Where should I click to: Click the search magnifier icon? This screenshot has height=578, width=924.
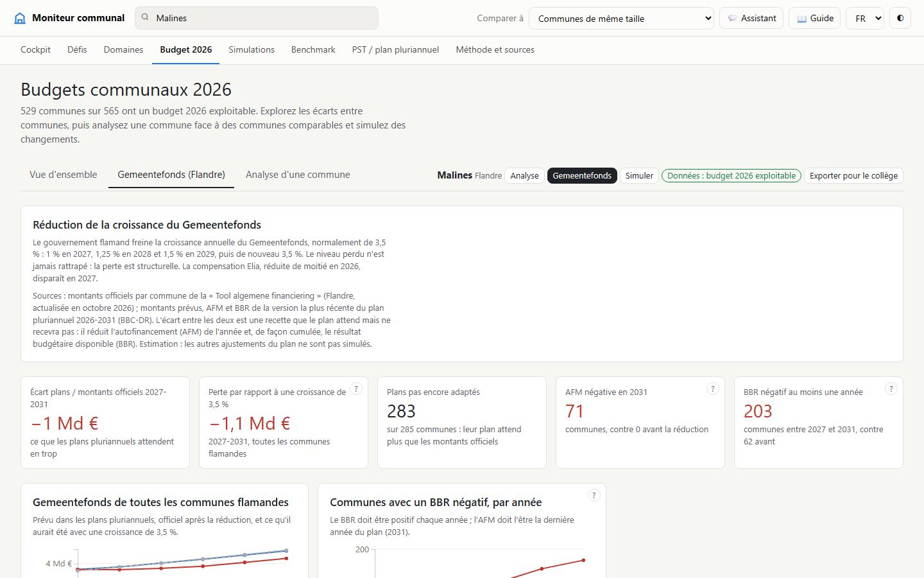[145, 17]
